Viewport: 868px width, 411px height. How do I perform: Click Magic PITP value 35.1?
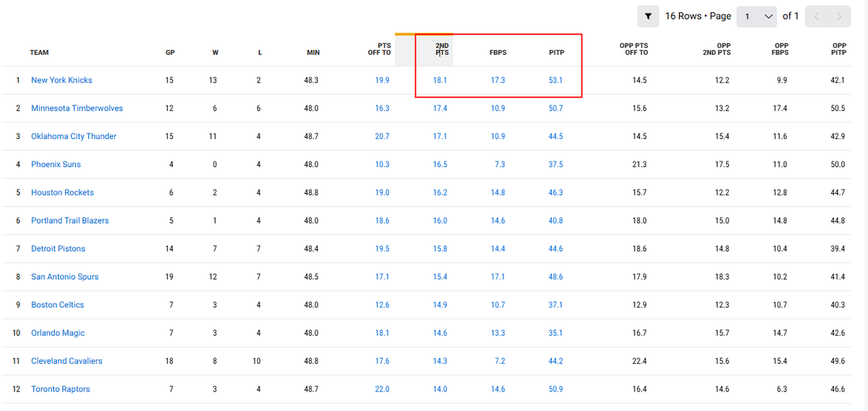(556, 334)
